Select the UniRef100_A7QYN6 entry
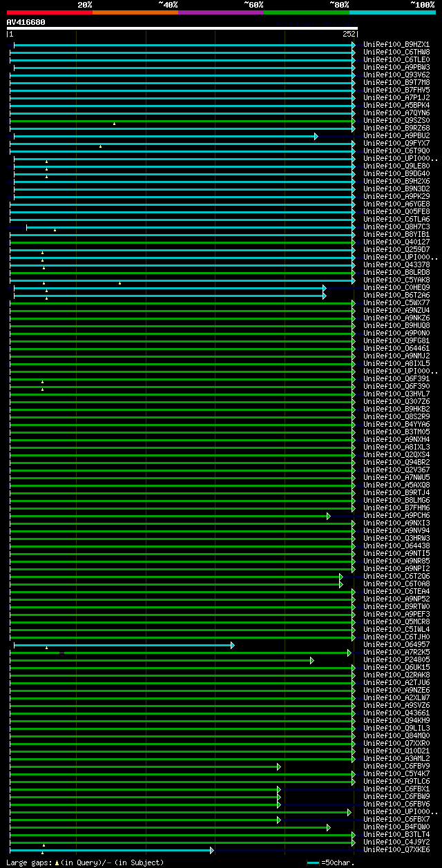The height and width of the screenshot is (868, 442). point(396,113)
